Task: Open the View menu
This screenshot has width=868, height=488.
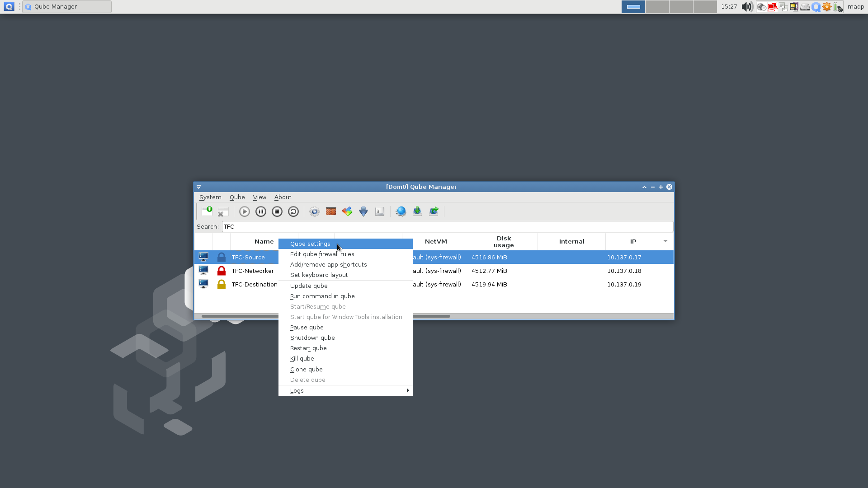Action: pyautogui.click(x=259, y=197)
